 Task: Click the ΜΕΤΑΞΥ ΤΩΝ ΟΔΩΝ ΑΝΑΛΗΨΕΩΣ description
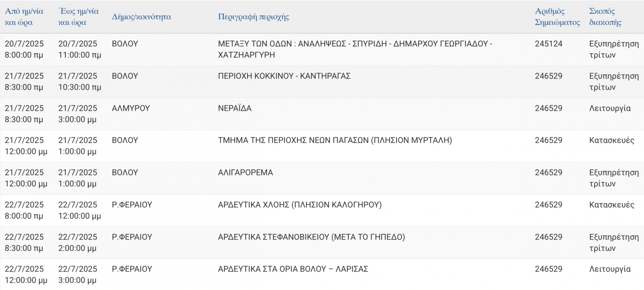tap(355, 50)
